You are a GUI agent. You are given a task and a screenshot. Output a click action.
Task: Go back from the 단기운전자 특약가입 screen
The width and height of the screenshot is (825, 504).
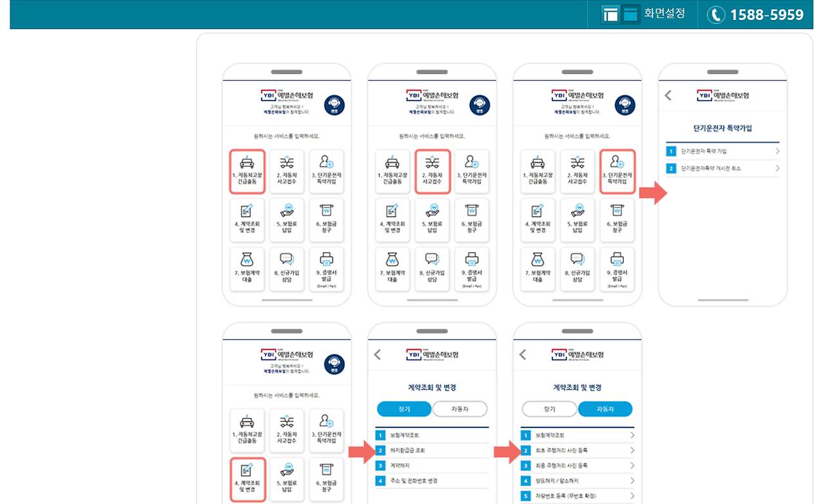[x=668, y=95]
